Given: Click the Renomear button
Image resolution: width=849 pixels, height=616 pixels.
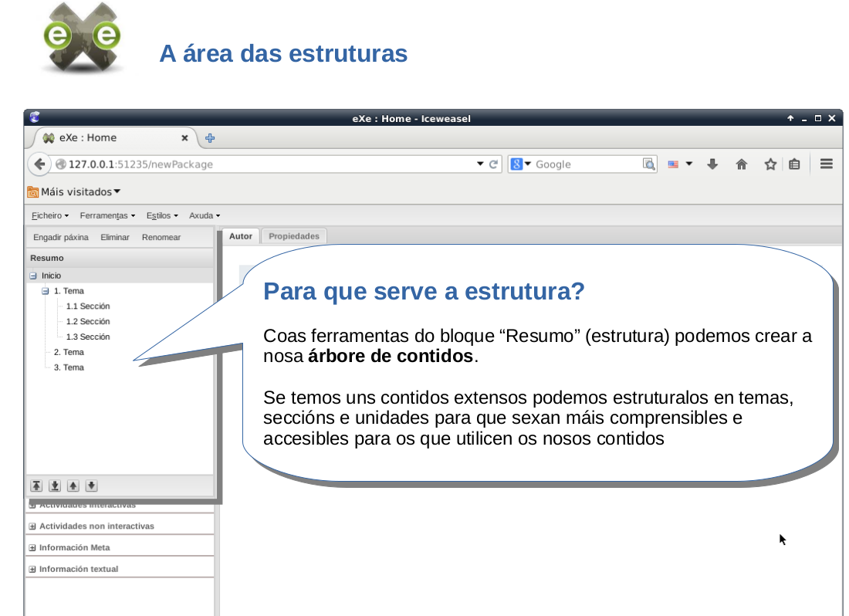Looking at the screenshot, I should tap(161, 238).
